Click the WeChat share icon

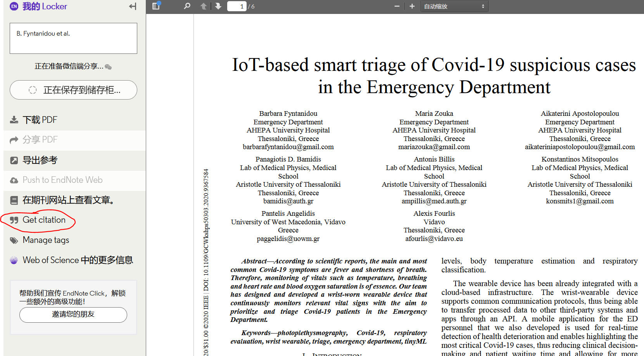click(x=108, y=67)
